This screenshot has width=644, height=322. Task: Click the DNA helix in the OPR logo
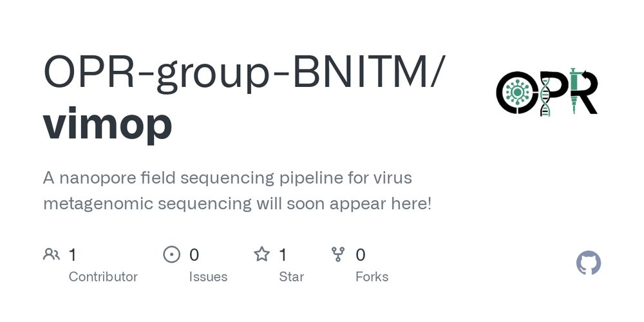pos(545,96)
